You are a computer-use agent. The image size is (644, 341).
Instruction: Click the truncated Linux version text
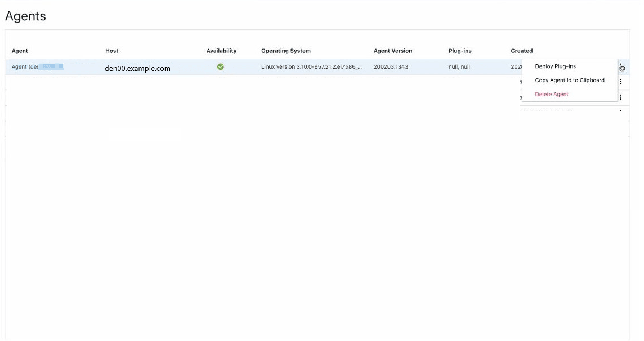point(312,66)
